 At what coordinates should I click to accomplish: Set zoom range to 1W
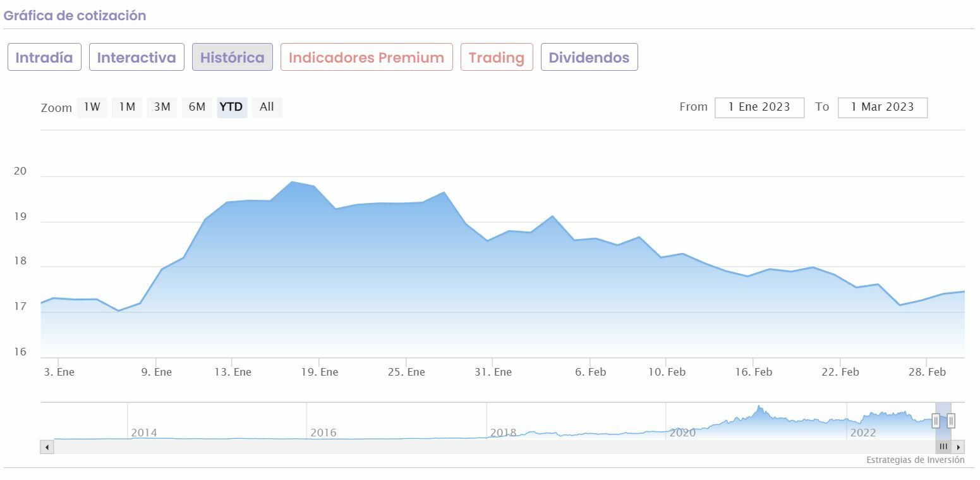point(92,108)
